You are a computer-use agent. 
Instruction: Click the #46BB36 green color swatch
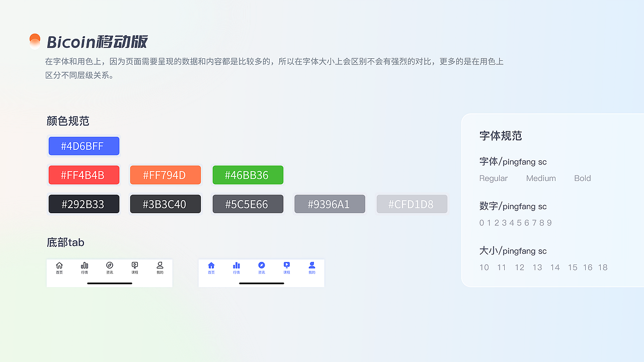(x=248, y=175)
